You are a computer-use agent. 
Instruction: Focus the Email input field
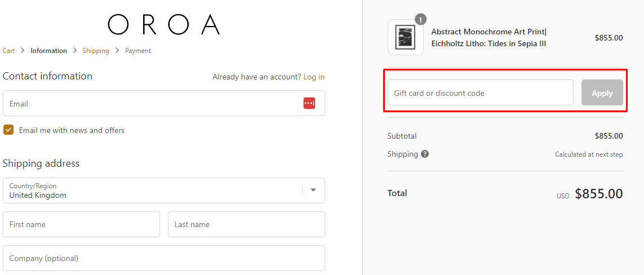164,103
